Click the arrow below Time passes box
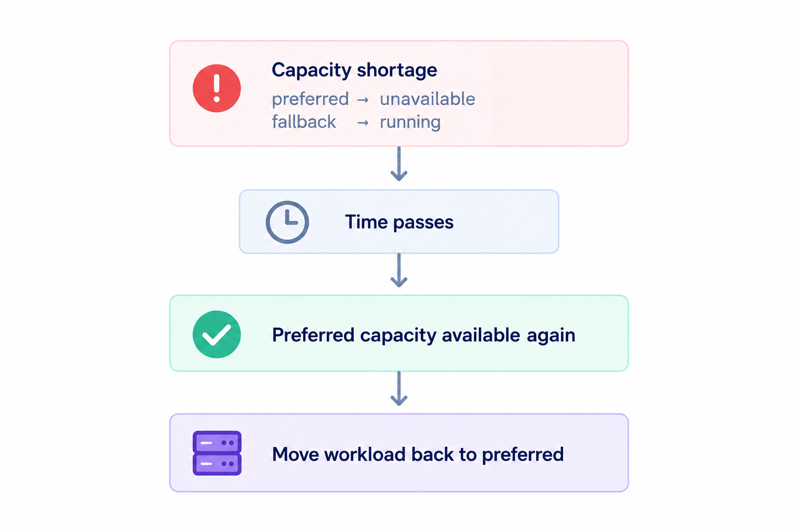The height and width of the screenshot is (532, 798). point(399,270)
